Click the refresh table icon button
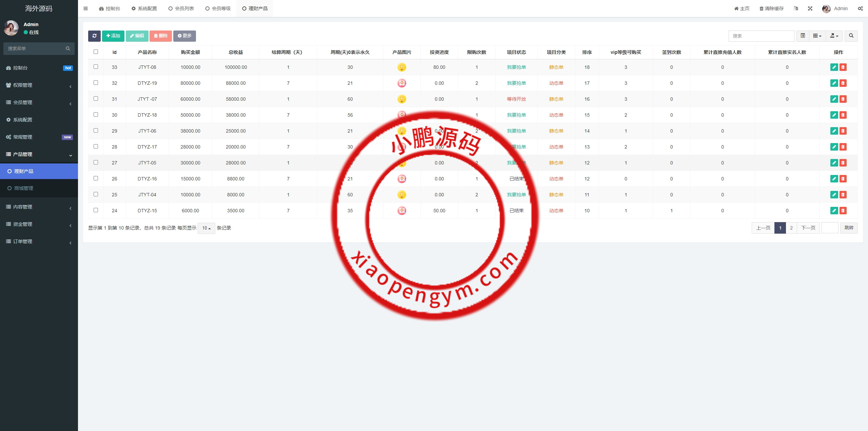 pyautogui.click(x=94, y=36)
